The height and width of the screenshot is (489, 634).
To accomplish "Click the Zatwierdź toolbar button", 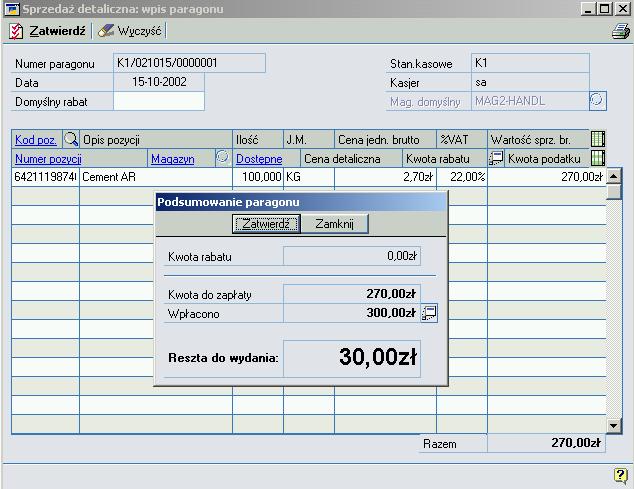I will pyautogui.click(x=48, y=31).
